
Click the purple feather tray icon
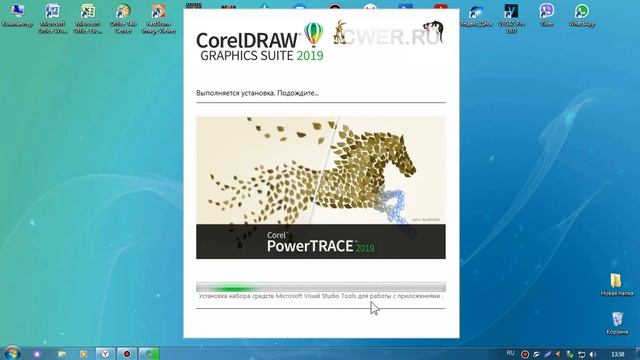point(547,354)
